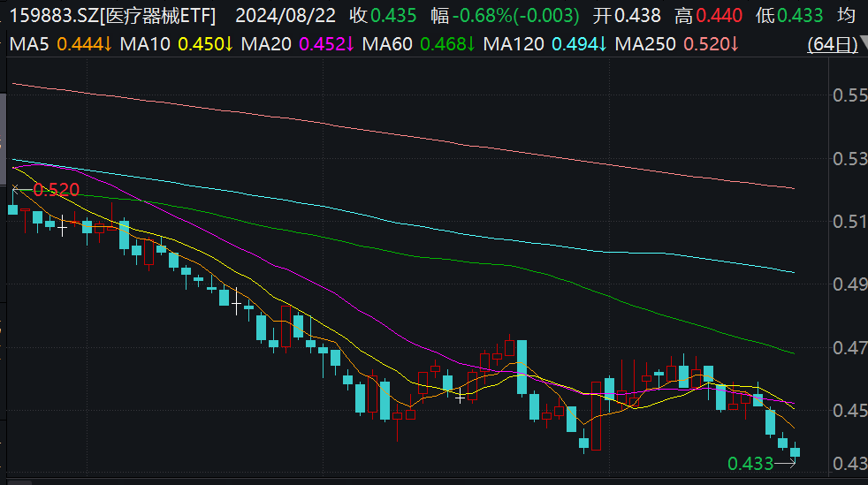Click the arrow pointing to the lowest candle
868x485 pixels.
tap(785, 464)
